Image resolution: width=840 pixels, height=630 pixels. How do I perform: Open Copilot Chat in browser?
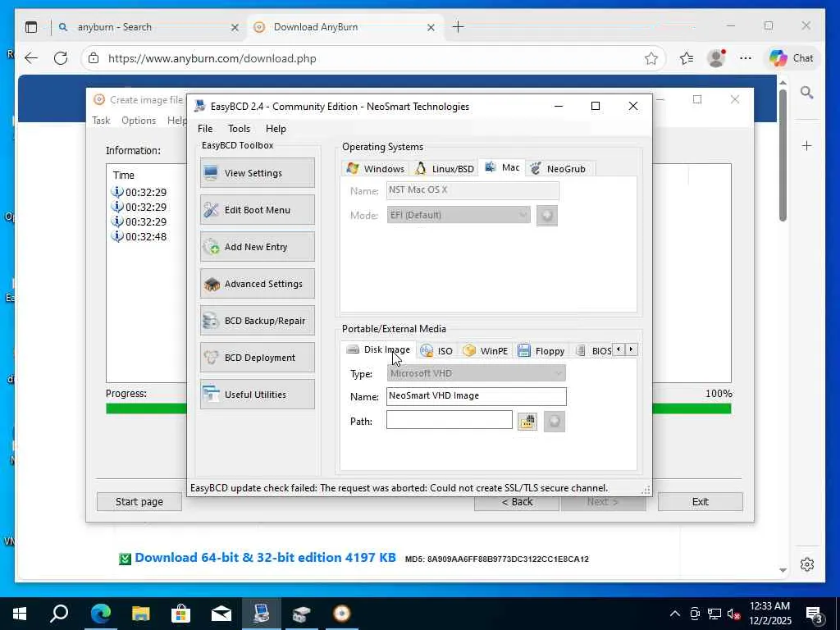point(791,58)
